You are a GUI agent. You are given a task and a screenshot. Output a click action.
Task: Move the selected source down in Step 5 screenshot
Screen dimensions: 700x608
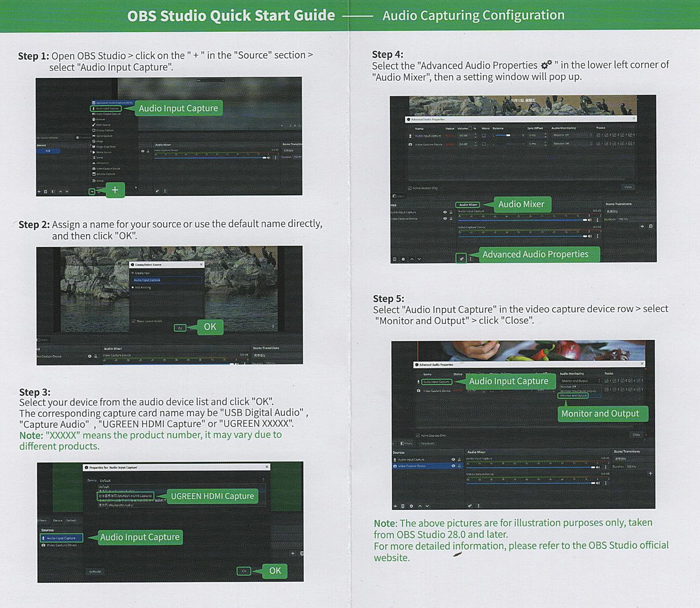point(427,506)
